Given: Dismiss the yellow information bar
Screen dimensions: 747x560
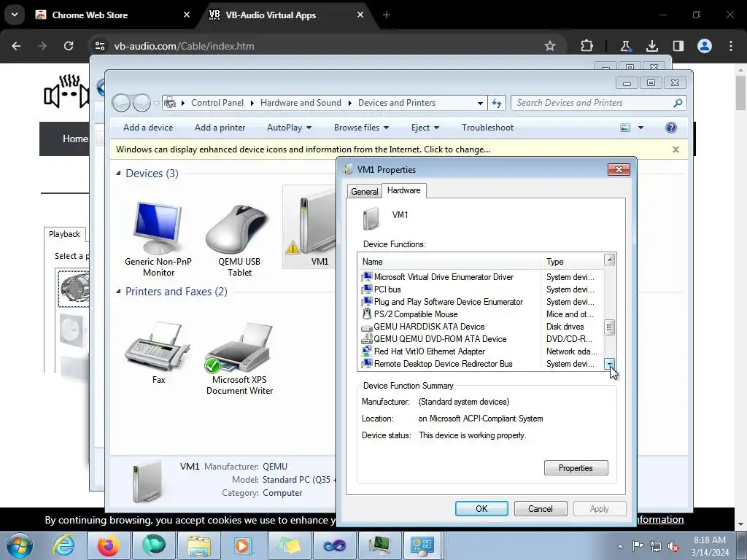Looking at the screenshot, I should [676, 149].
